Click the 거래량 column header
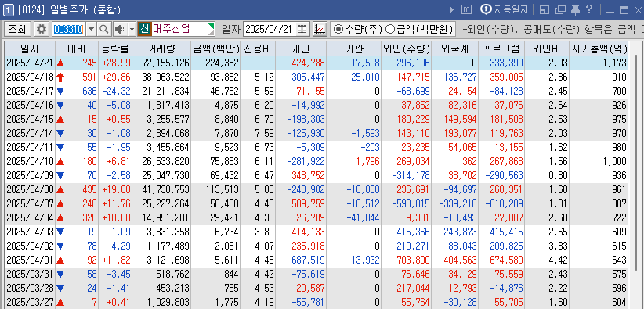644x309 pixels. click(x=161, y=49)
